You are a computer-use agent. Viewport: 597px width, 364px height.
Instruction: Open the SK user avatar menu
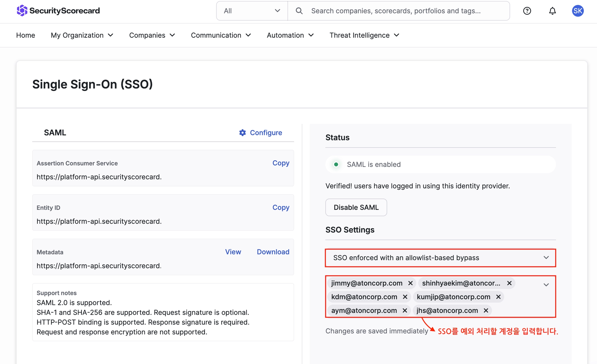click(578, 11)
